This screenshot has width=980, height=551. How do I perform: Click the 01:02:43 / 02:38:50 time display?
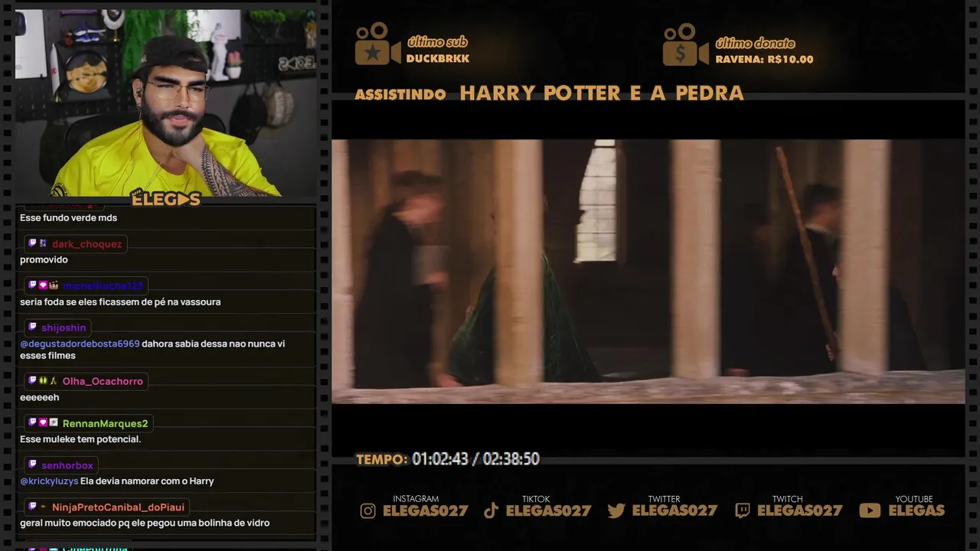click(475, 459)
